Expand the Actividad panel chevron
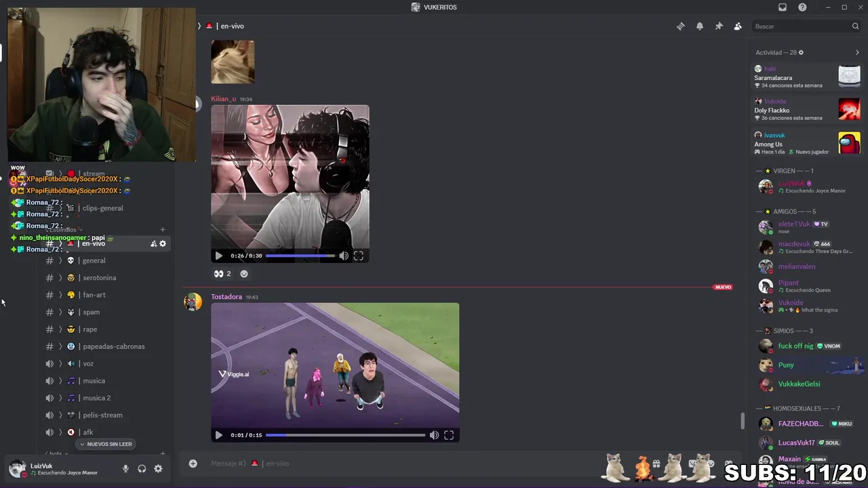The height and width of the screenshot is (488, 868). point(857,52)
